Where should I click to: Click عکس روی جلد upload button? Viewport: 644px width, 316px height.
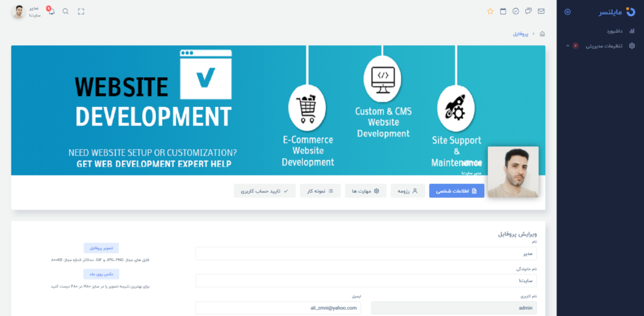[x=101, y=274]
